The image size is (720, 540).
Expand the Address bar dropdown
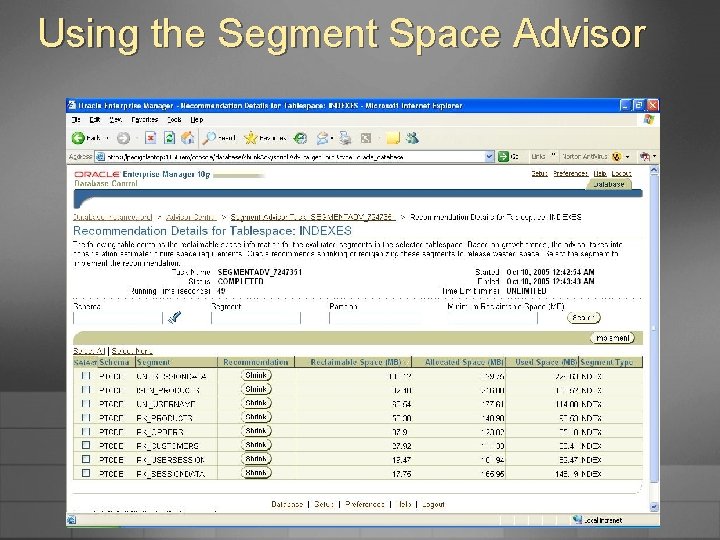489,157
